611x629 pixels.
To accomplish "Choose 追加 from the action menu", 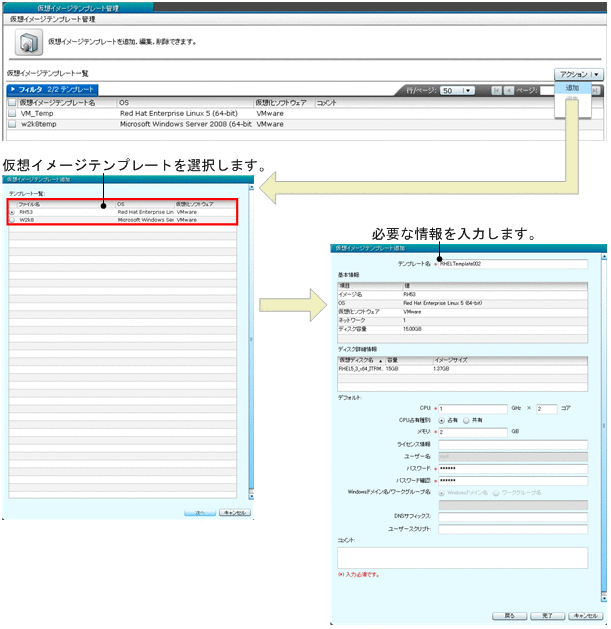I will click(x=573, y=88).
